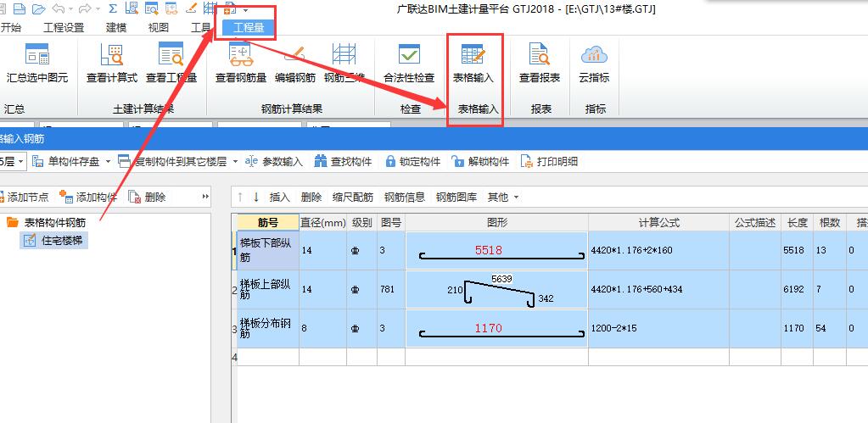Switch to the 建模 ribbon tab
The width and height of the screenshot is (868, 423).
tap(116, 28)
